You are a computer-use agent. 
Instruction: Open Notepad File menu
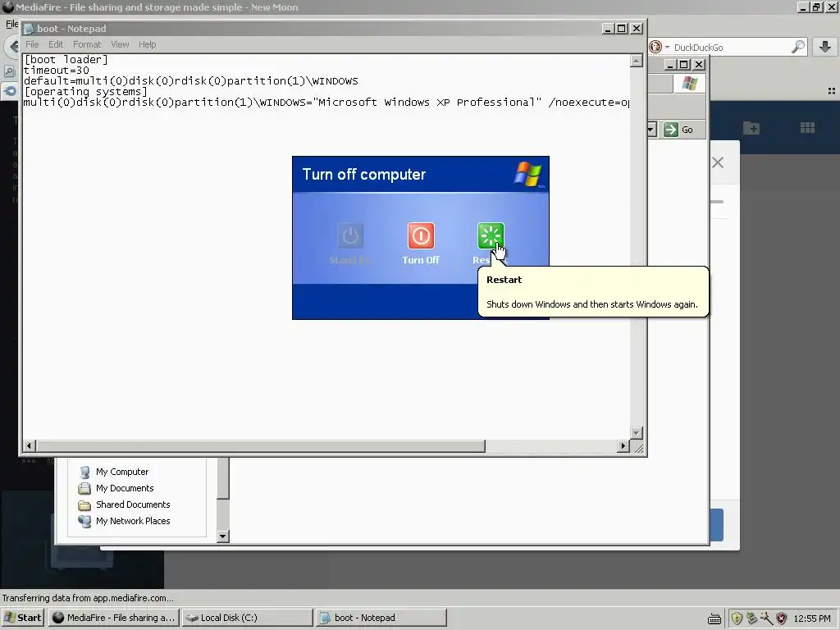32,44
